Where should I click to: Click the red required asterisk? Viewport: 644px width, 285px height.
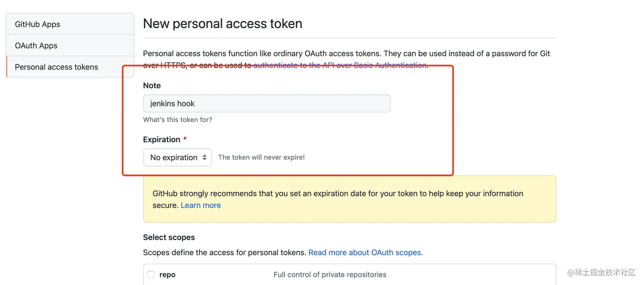185,139
